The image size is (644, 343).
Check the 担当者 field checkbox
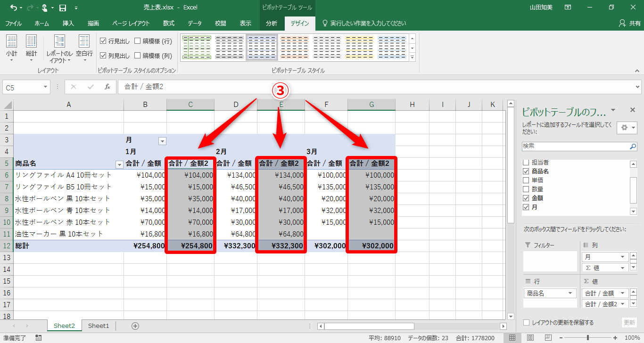coord(526,163)
